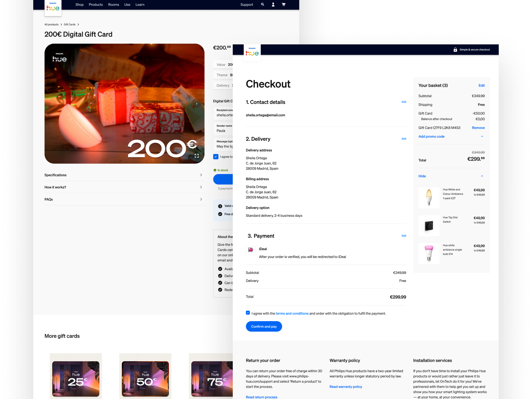Click the iDeal payment logo
Screen dimensions: 532x399
point(250,249)
